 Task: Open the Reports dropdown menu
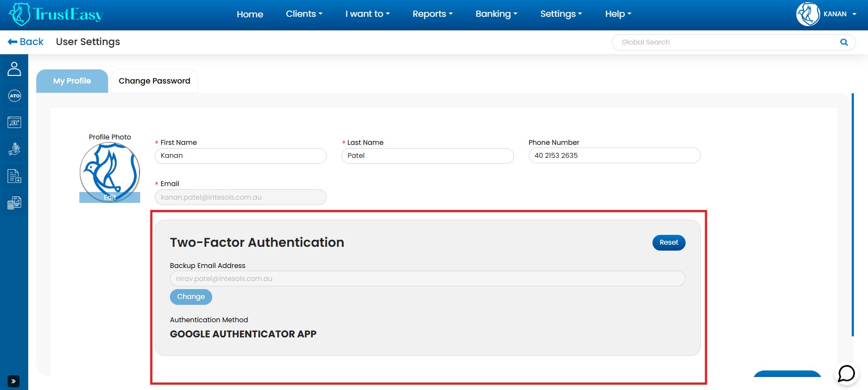pyautogui.click(x=432, y=14)
